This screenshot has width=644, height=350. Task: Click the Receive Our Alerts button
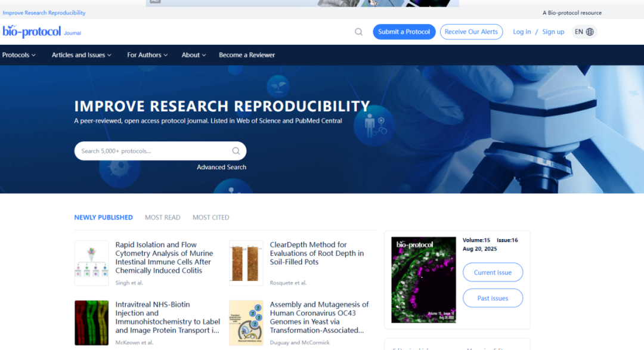coord(471,32)
